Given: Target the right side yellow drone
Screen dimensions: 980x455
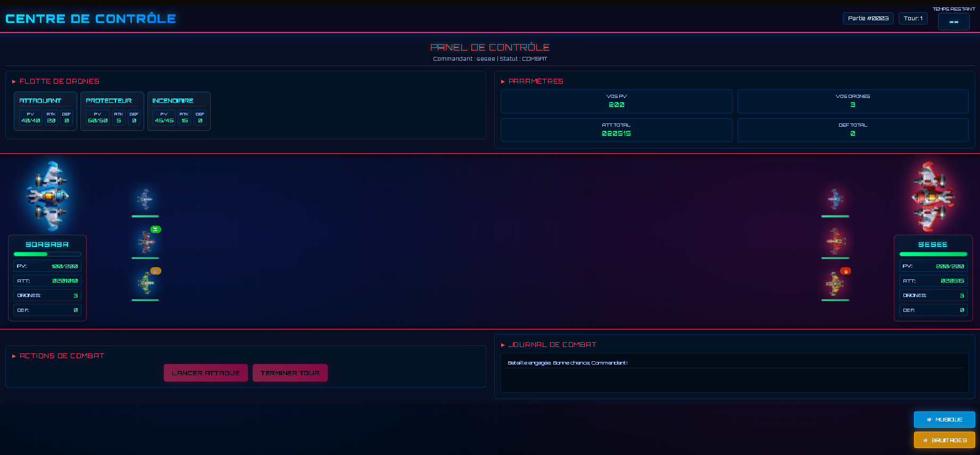Looking at the screenshot, I should (834, 284).
